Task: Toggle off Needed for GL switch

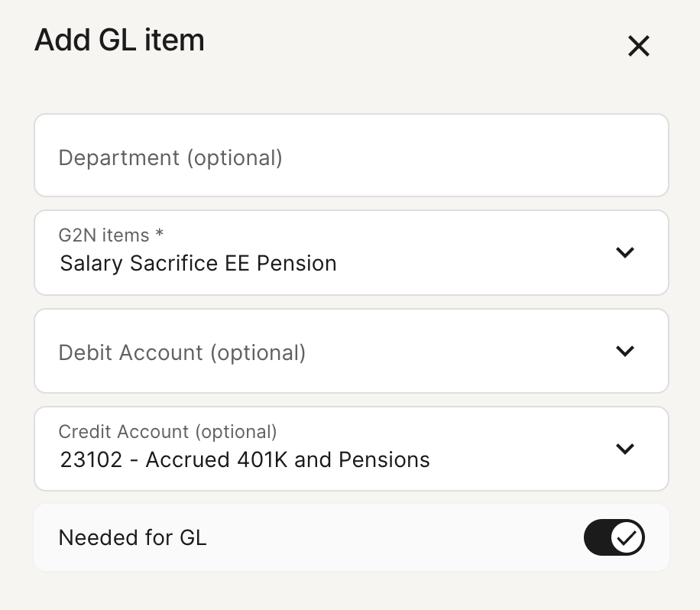Action: 614,537
